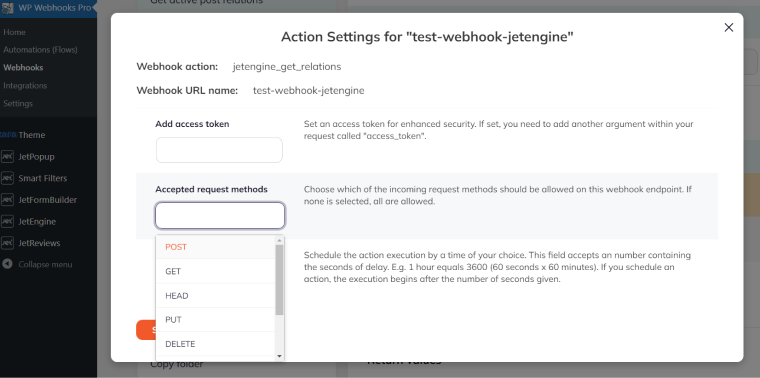Close the Action Settings dialog

coord(728,28)
